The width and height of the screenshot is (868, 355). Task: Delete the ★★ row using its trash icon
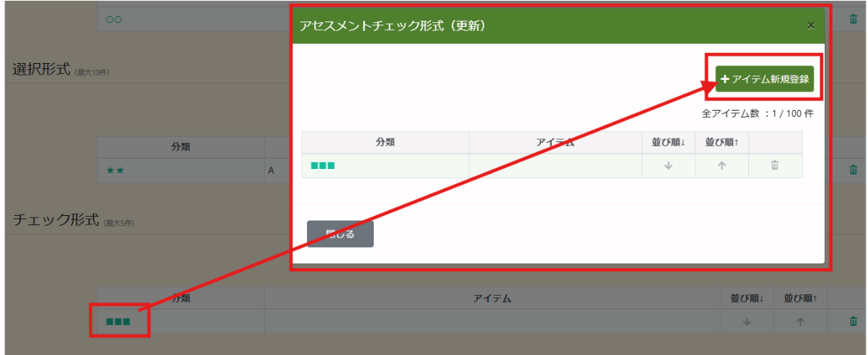point(853,171)
